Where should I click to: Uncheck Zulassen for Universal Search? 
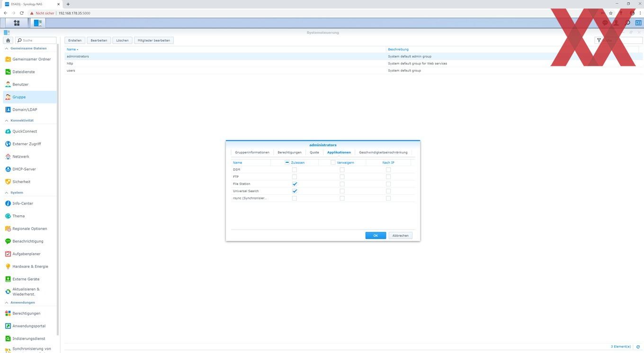[295, 191]
